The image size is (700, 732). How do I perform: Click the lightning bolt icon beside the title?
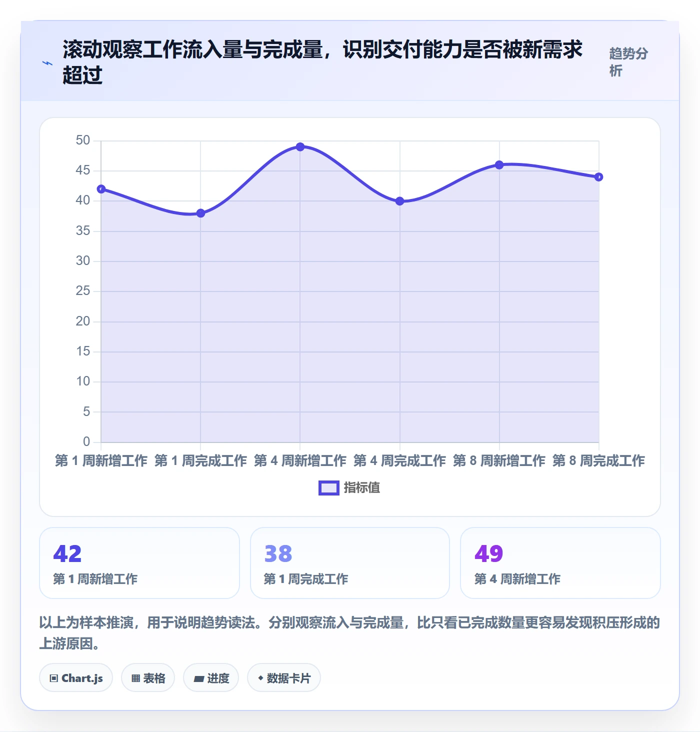(x=47, y=63)
